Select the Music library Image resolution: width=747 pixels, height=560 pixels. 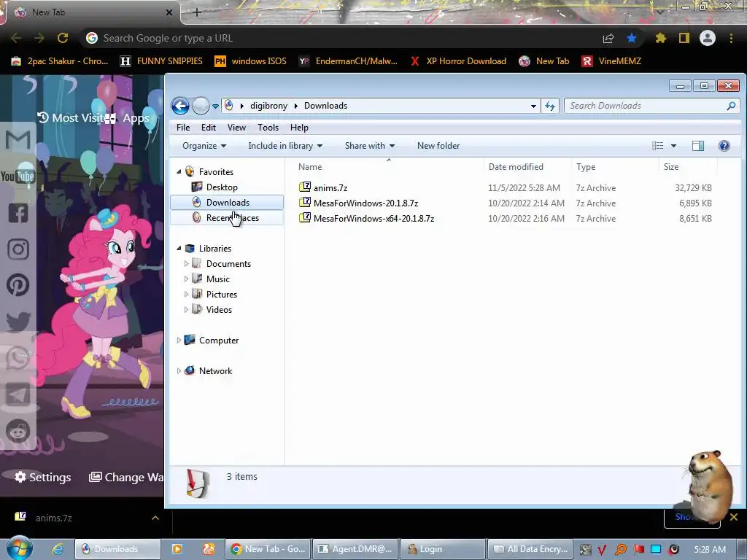(x=217, y=279)
